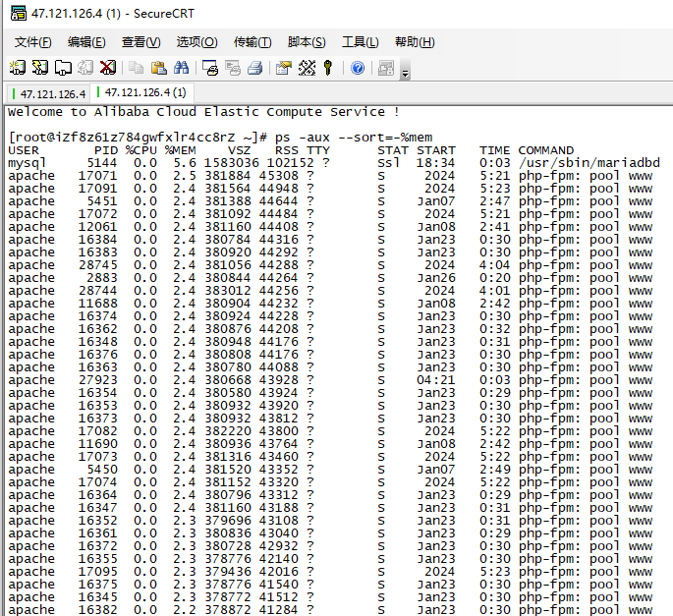Screen dimensions: 673x616
Task: Switch to the first 47.121.126.4 session tab
Action: click(x=48, y=94)
